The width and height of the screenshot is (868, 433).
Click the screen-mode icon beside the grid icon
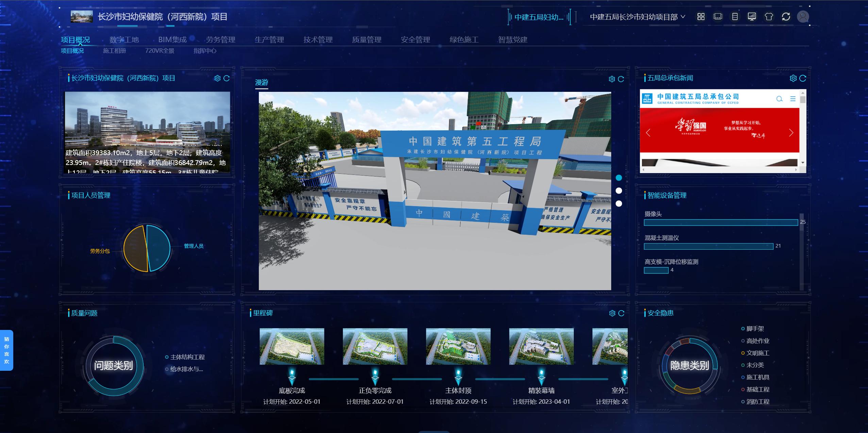pos(718,17)
